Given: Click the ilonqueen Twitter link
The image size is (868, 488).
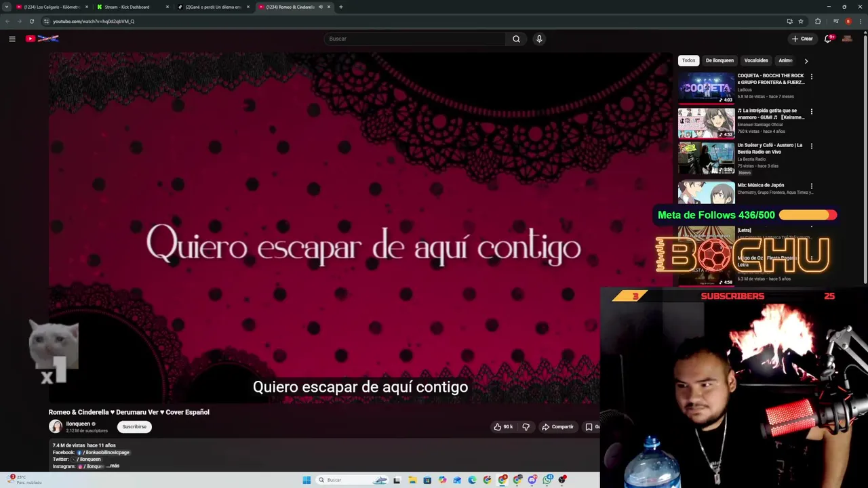Looking at the screenshot, I should pos(88,459).
